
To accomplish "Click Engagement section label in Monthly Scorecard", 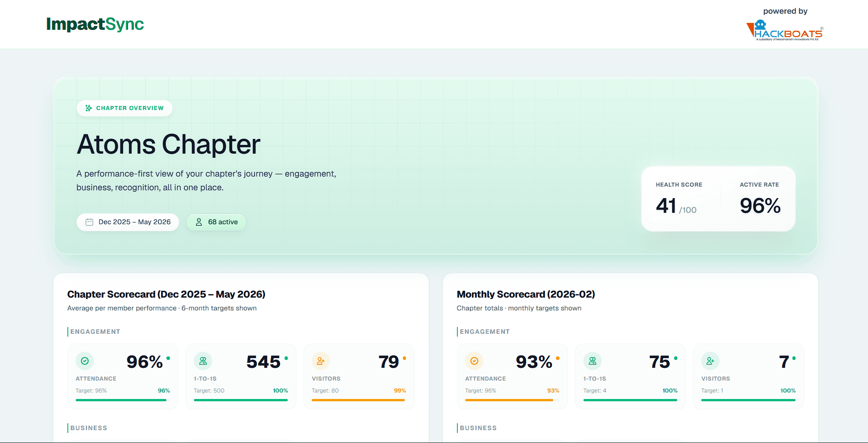I will (x=485, y=332).
